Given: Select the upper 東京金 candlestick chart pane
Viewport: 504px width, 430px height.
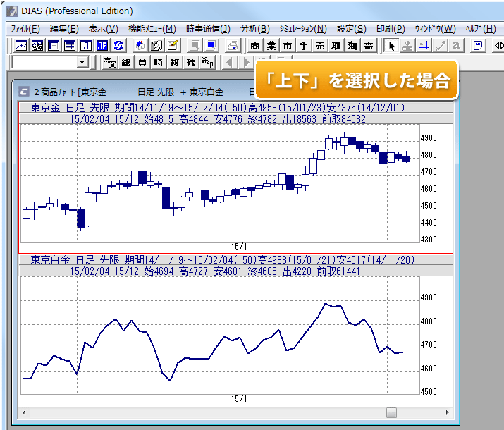Looking at the screenshot, I should [219, 183].
